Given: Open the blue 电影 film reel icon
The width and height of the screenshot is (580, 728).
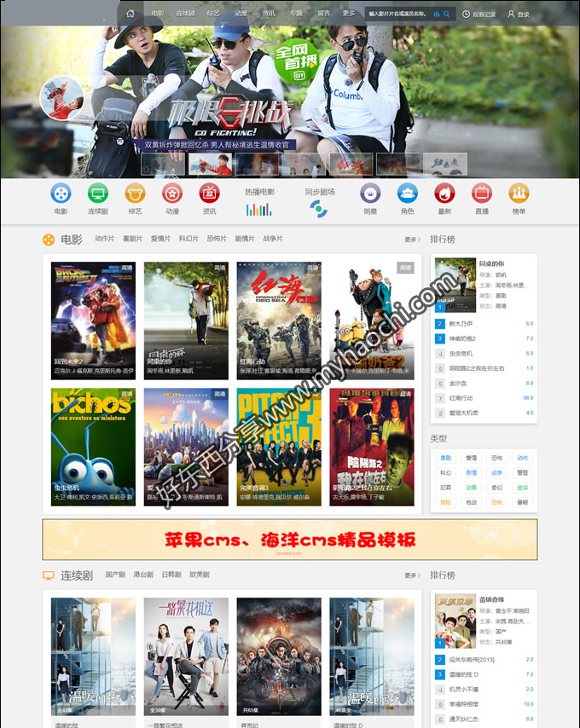Looking at the screenshot, I should 61,194.
